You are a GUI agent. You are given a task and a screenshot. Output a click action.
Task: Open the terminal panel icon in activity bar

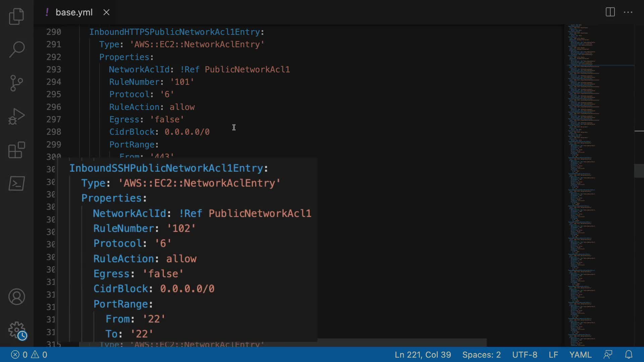coord(16,183)
